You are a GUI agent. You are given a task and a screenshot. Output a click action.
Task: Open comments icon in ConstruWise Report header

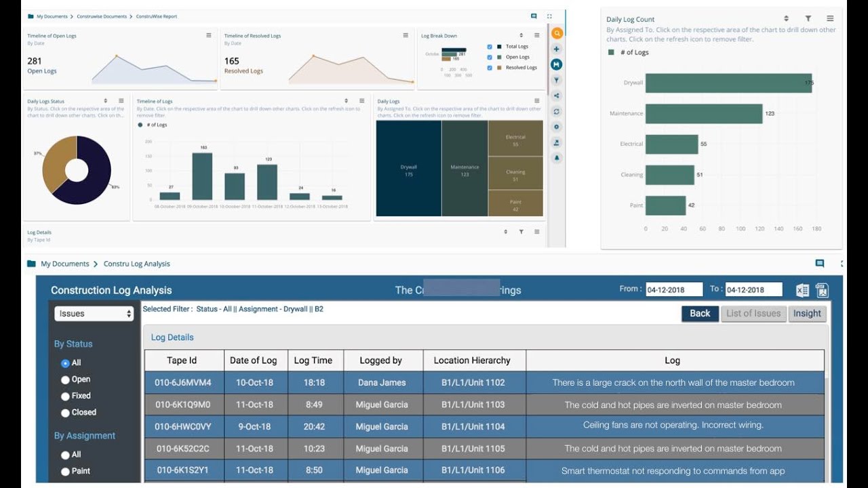point(534,16)
